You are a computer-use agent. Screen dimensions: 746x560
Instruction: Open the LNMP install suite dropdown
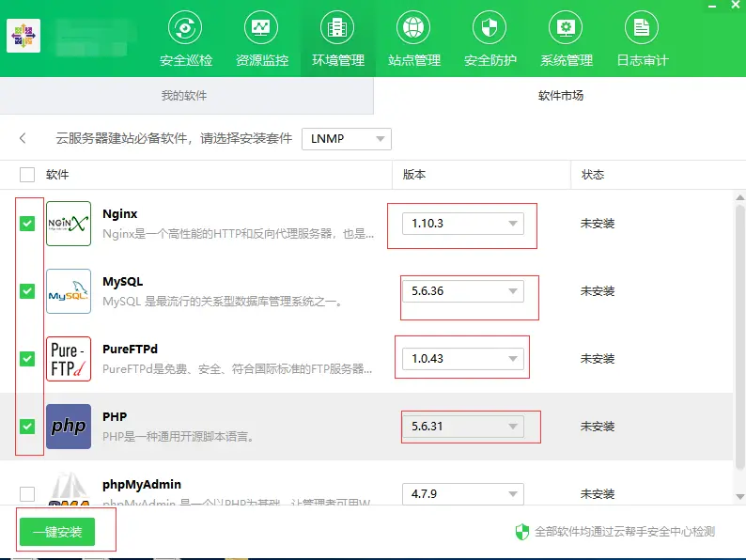(347, 139)
